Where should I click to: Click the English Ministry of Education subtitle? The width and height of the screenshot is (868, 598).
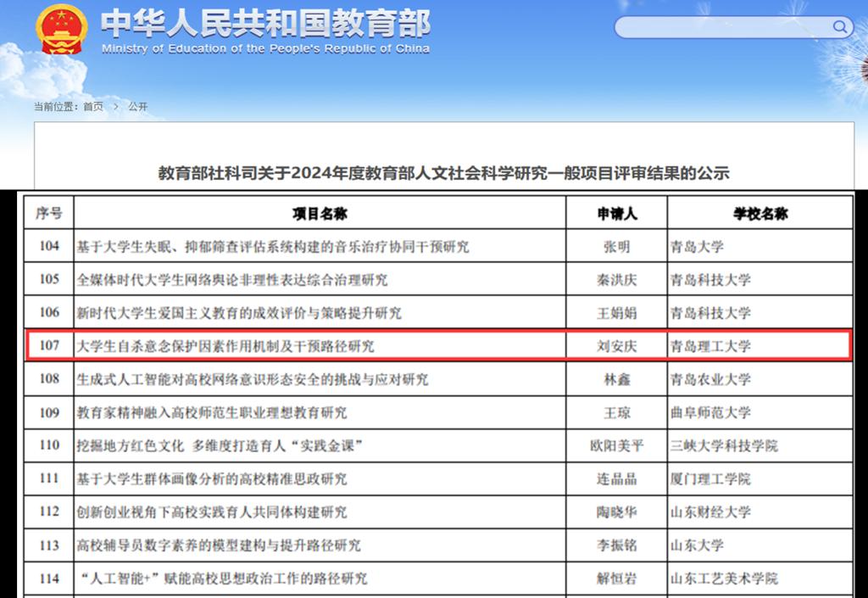click(265, 48)
